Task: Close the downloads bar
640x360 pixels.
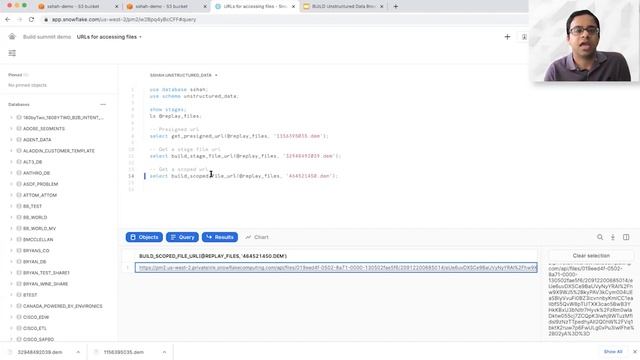Action: (x=635, y=351)
